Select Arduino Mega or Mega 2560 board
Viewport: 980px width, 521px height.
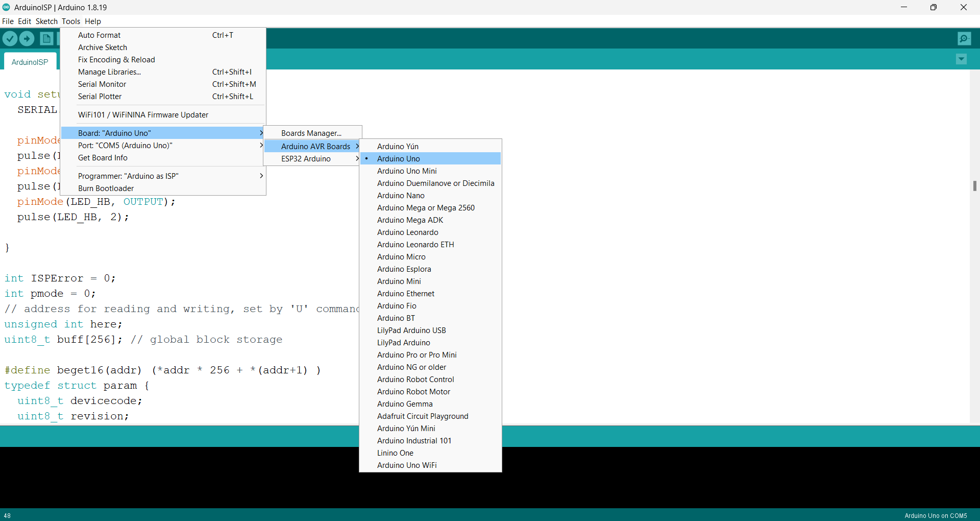[x=430, y=208]
